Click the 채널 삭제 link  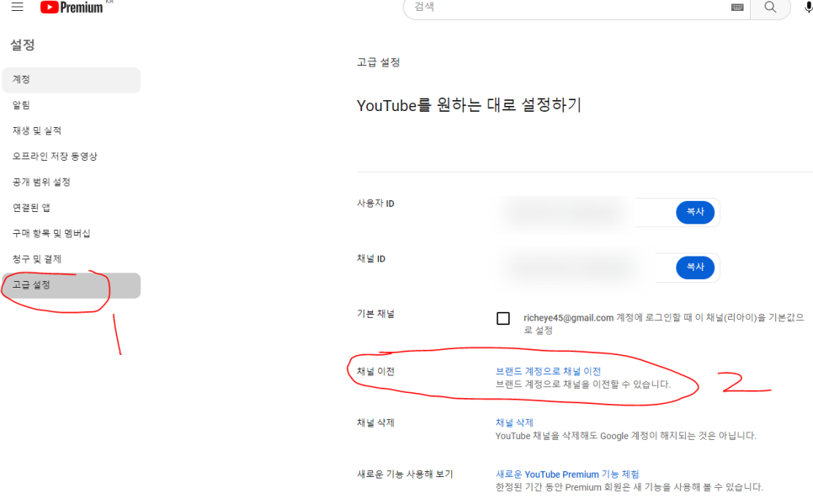tap(514, 422)
